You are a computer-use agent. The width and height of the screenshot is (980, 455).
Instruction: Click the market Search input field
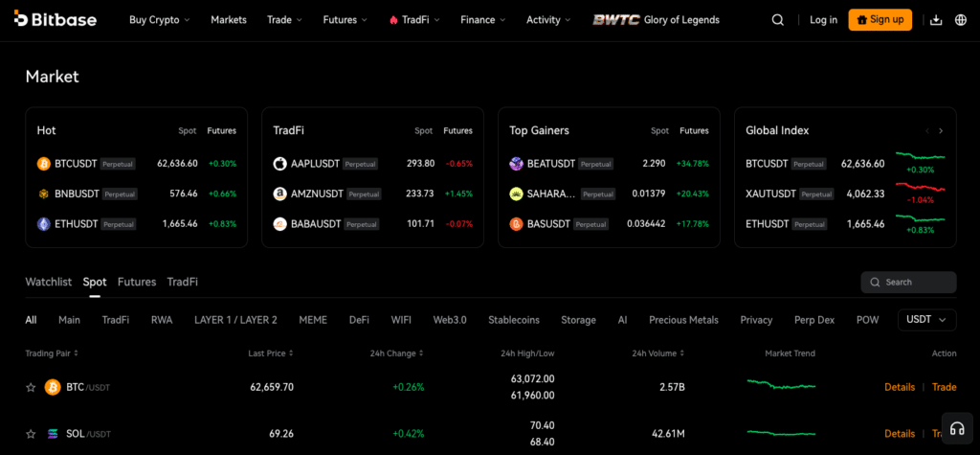tap(908, 283)
